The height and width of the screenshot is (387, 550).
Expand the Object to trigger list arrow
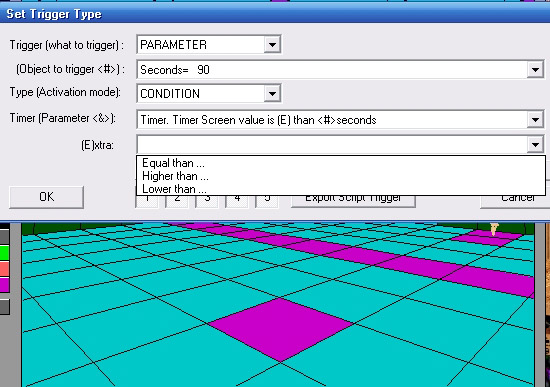tap(535, 70)
